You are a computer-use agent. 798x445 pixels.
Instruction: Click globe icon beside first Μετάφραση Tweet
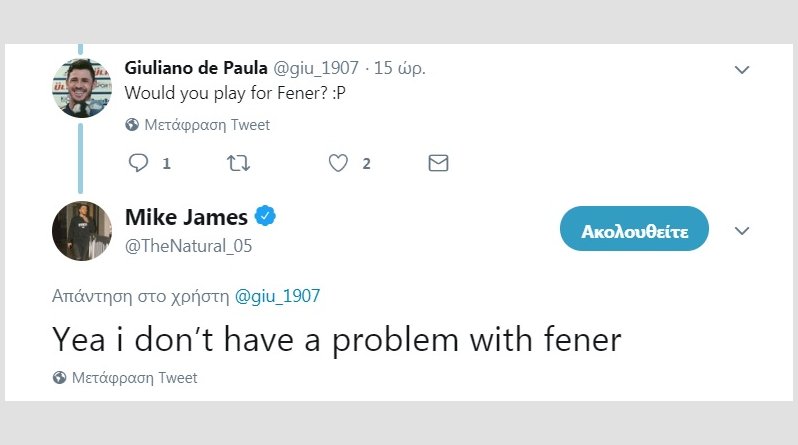[132, 126]
